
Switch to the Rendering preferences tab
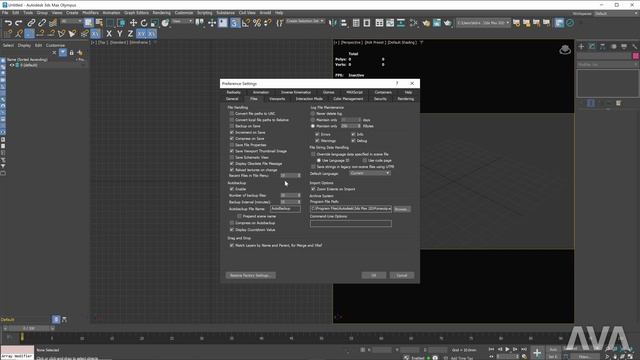(x=405, y=99)
